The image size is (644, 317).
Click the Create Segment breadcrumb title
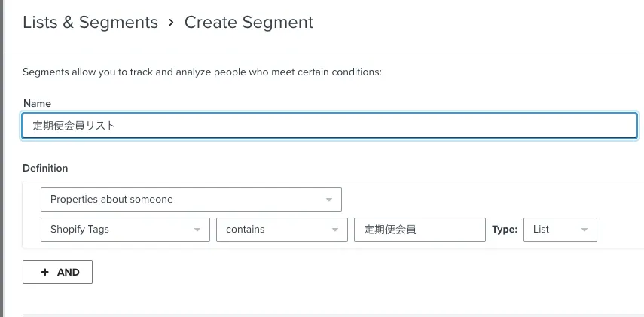(x=249, y=22)
